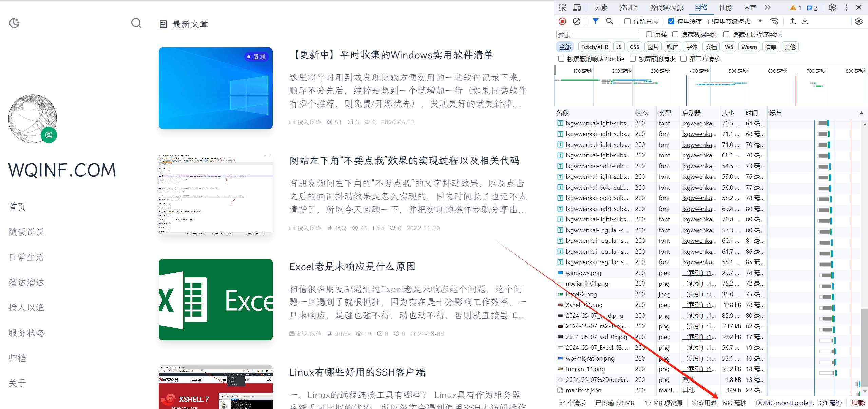
Task: Uncheck the 停用缓存 checkbox
Action: point(671,21)
